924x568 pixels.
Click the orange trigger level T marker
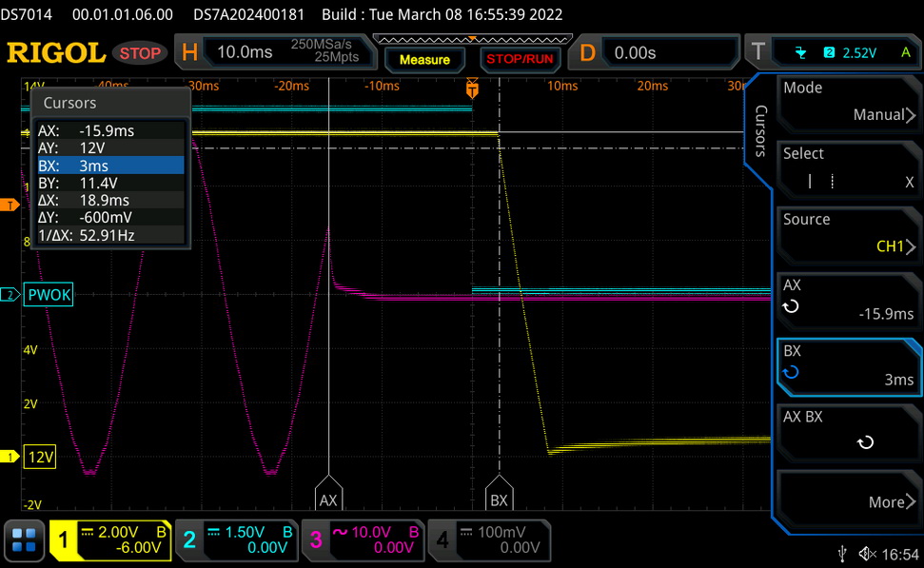pyautogui.click(x=10, y=206)
